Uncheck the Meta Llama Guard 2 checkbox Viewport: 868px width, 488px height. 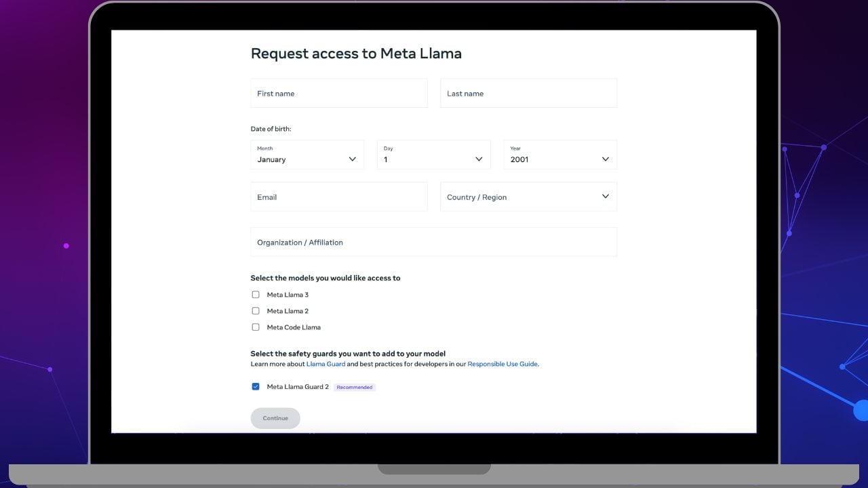click(256, 387)
